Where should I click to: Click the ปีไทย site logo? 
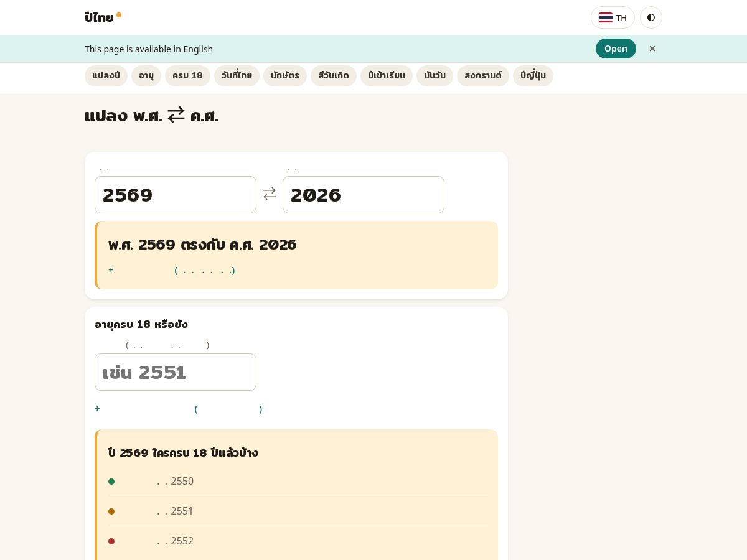pos(103,17)
